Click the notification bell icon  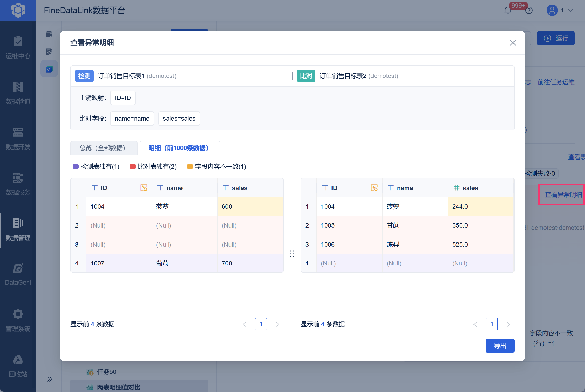(x=508, y=10)
